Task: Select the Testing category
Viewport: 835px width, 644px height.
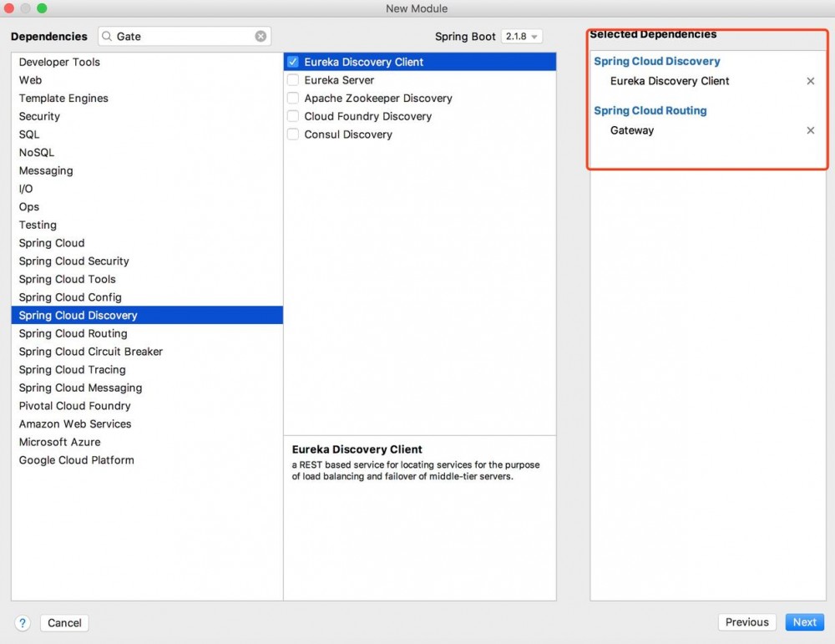Action: pos(147,225)
